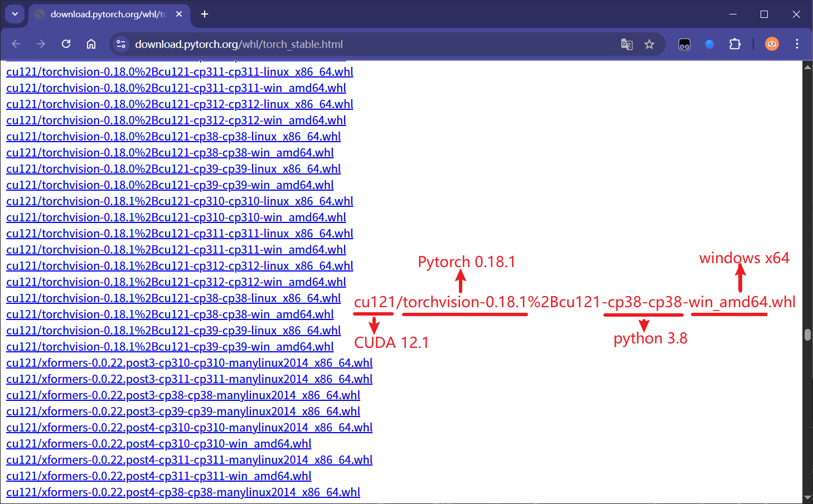Download torchvision-0.18.1 cu121 cp311 linux_x86_64 wheel

click(180, 234)
